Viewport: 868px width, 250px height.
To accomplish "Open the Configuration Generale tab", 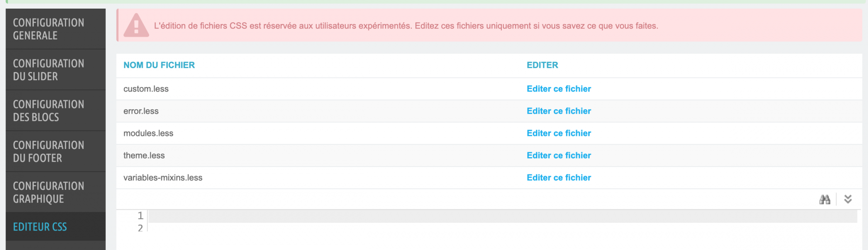I will point(56,29).
